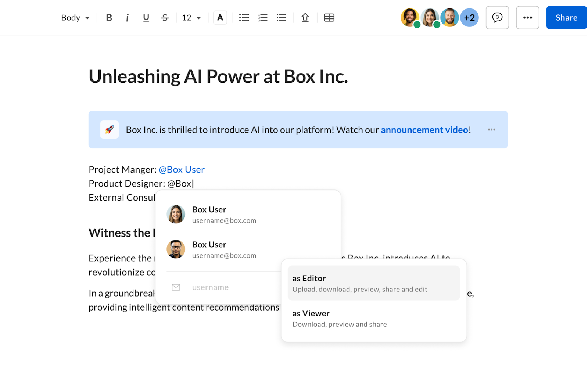Toggle italic formatting
588x379 pixels.
[x=127, y=18]
